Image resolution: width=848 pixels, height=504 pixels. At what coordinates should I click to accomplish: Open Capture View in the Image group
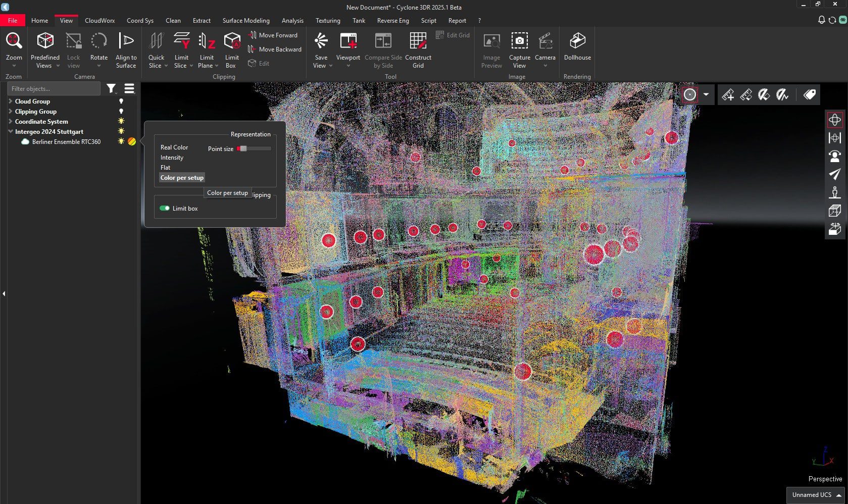point(519,48)
